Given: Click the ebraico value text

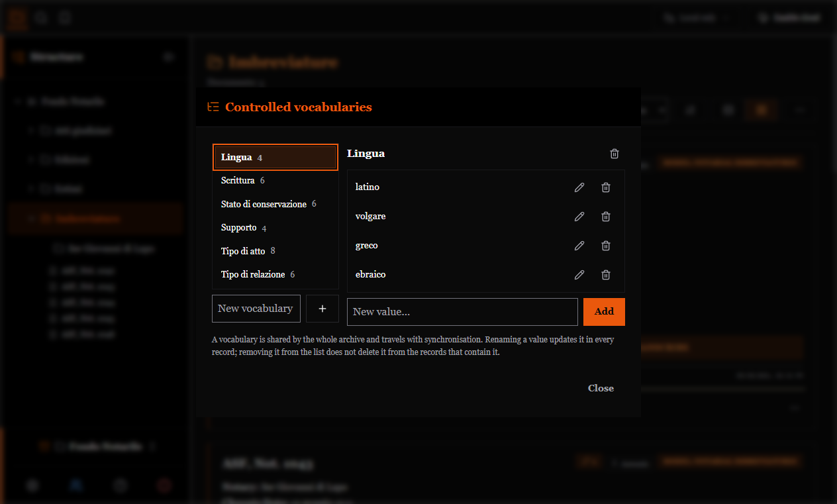Looking at the screenshot, I should pyautogui.click(x=371, y=275).
